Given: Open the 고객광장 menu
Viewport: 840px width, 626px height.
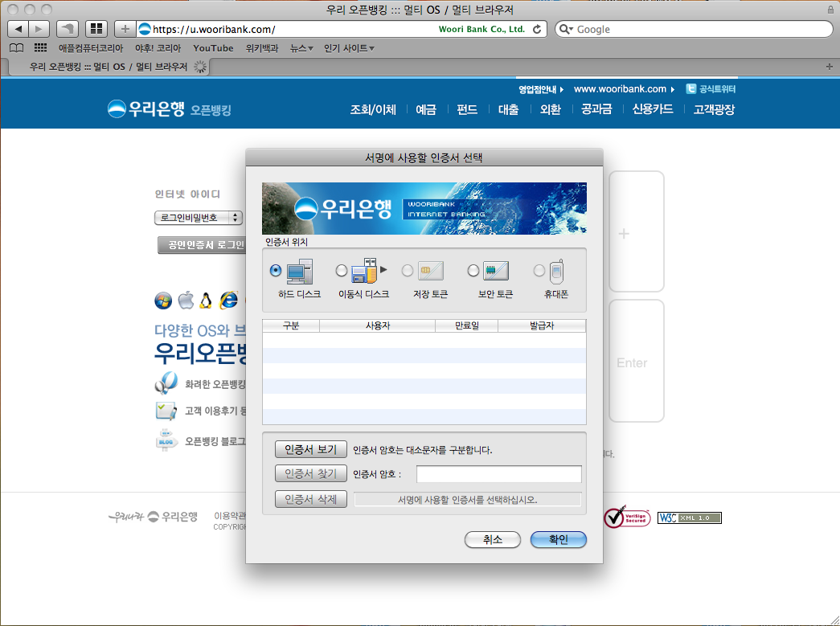Looking at the screenshot, I should 714,109.
